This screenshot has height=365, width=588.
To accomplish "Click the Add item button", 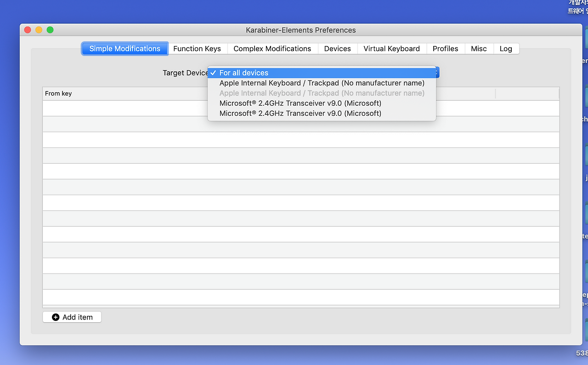I will tap(72, 317).
